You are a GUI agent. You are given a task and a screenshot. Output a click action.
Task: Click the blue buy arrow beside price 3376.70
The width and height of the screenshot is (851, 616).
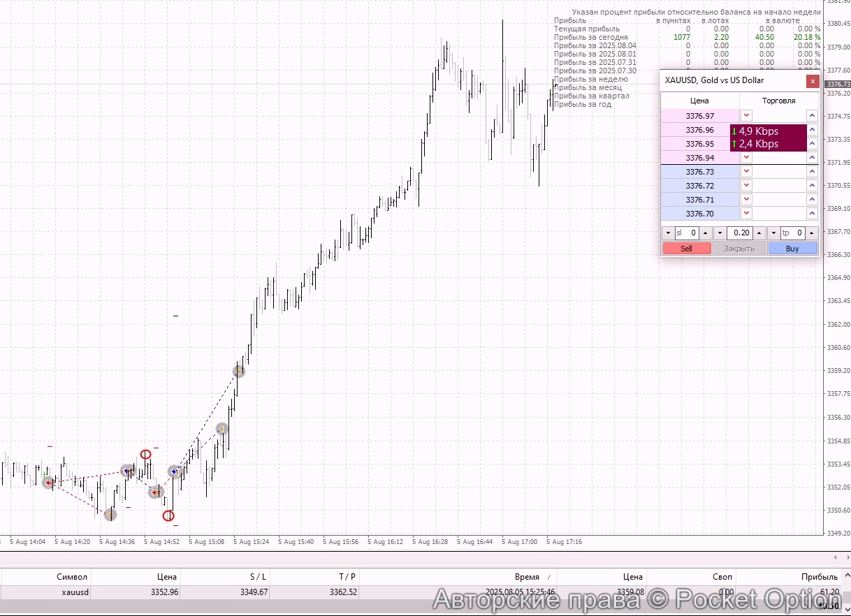812,214
